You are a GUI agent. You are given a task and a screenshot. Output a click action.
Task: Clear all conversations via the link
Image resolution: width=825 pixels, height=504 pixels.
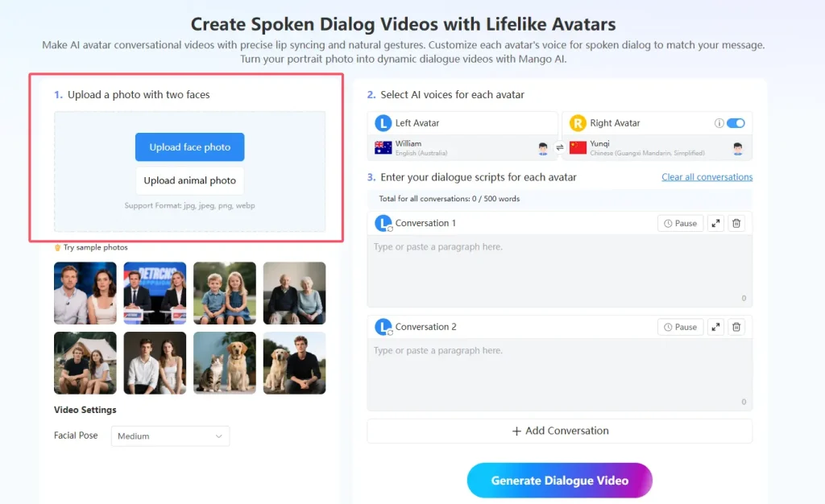click(707, 177)
